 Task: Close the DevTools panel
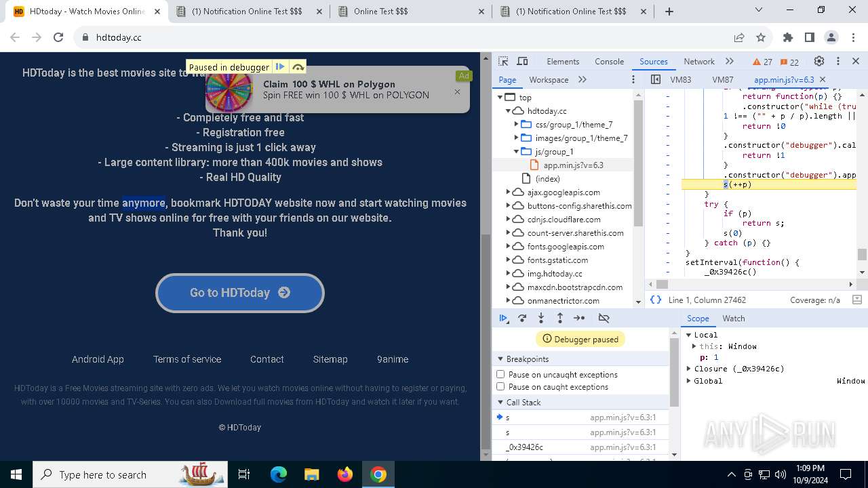(x=856, y=61)
